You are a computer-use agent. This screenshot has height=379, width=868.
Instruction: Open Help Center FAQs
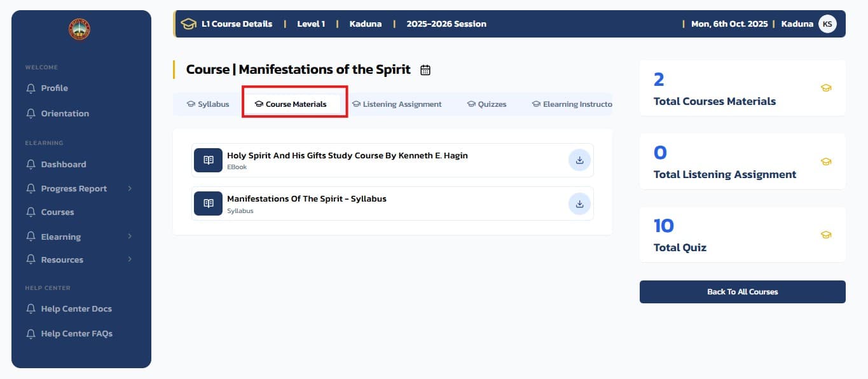[x=76, y=333]
